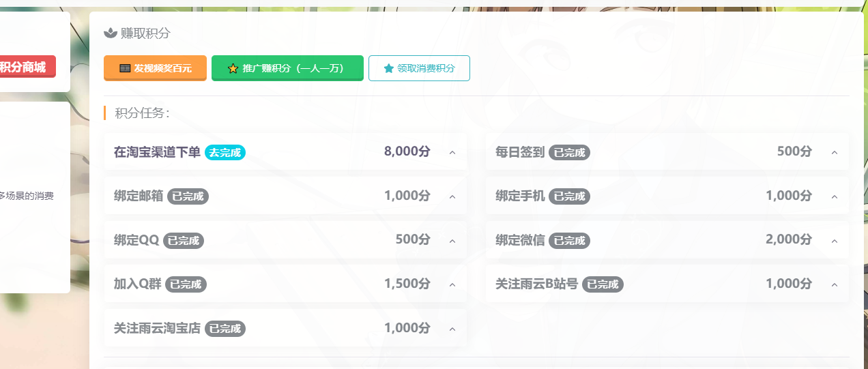Collapse the 每日签到 task chevron
868x369 pixels.
pos(834,152)
